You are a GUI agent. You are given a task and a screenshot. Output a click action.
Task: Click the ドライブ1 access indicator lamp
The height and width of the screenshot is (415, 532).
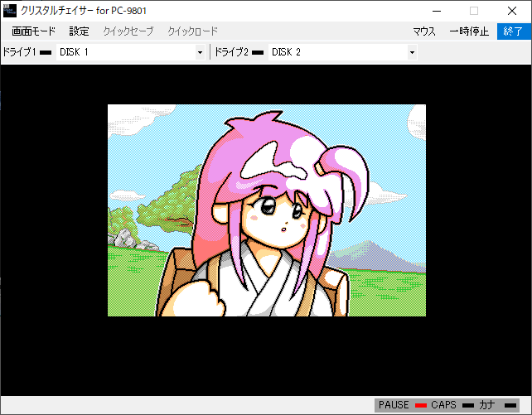tap(46, 52)
